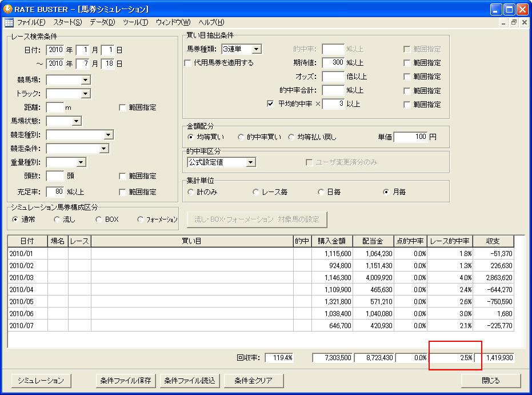
Task: Click the 距離 meters input field
Action: coord(55,107)
